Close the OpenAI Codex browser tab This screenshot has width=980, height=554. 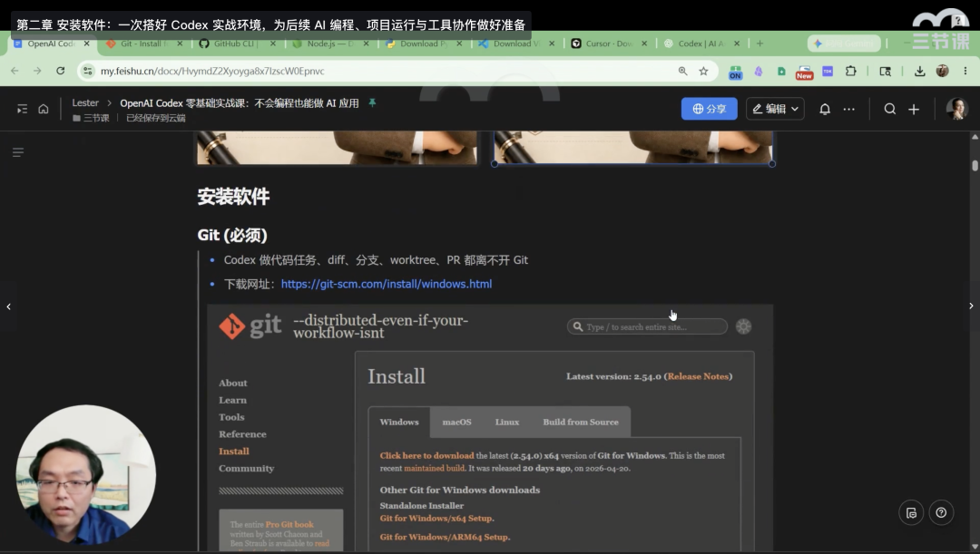click(x=86, y=44)
